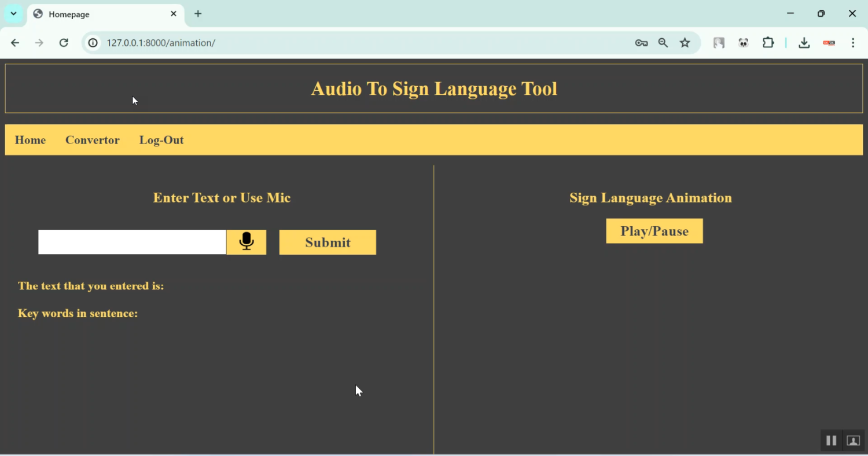This screenshot has height=456, width=868.
Task: Open the Downloads icon in toolbar
Action: 804,43
